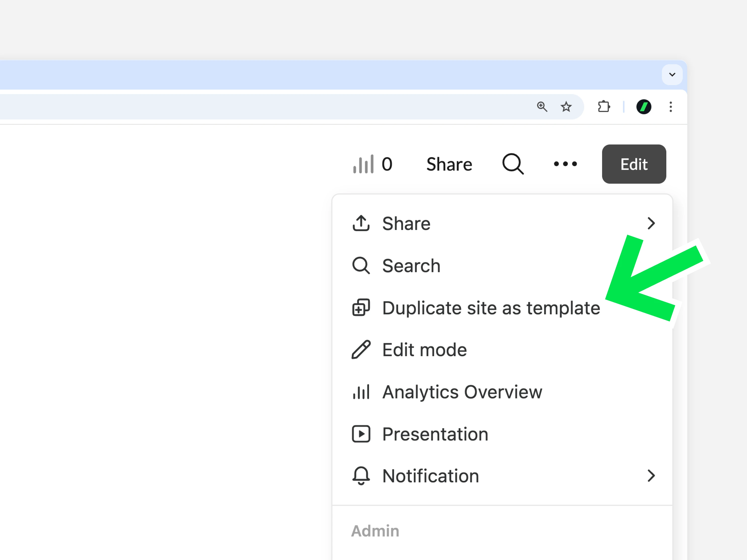Click the bell icon beside Notification

pyautogui.click(x=361, y=476)
